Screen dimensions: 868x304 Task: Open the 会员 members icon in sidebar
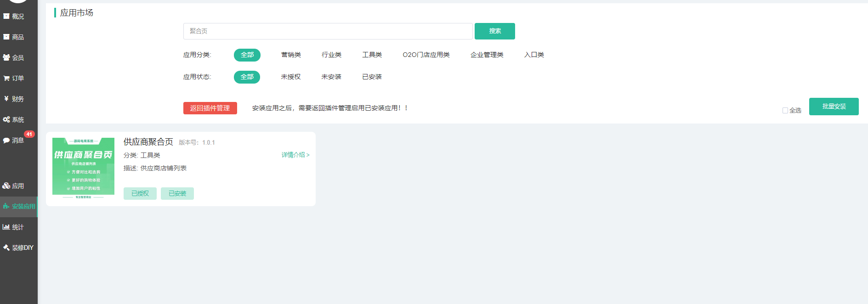point(6,57)
